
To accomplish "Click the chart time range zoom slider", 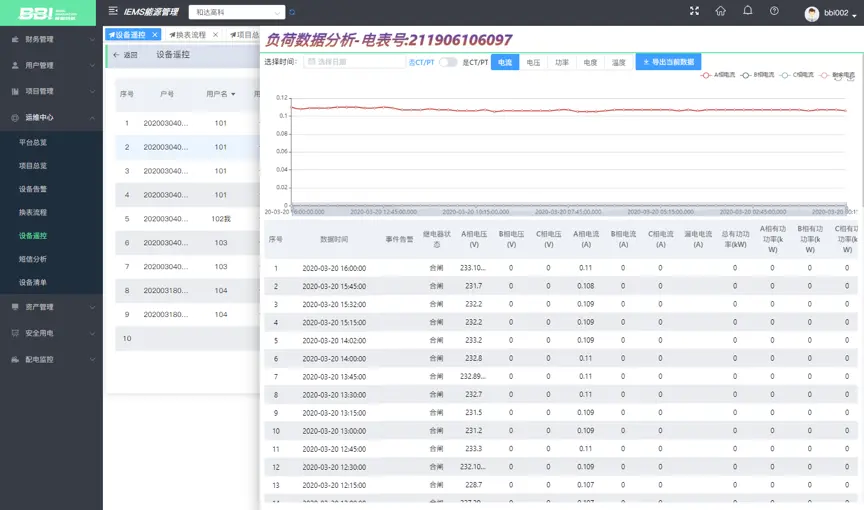I will (x=569, y=207).
